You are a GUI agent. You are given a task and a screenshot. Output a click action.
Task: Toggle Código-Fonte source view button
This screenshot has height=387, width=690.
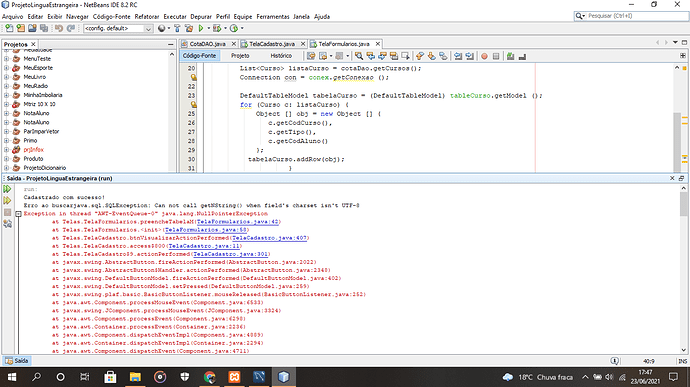(x=199, y=56)
